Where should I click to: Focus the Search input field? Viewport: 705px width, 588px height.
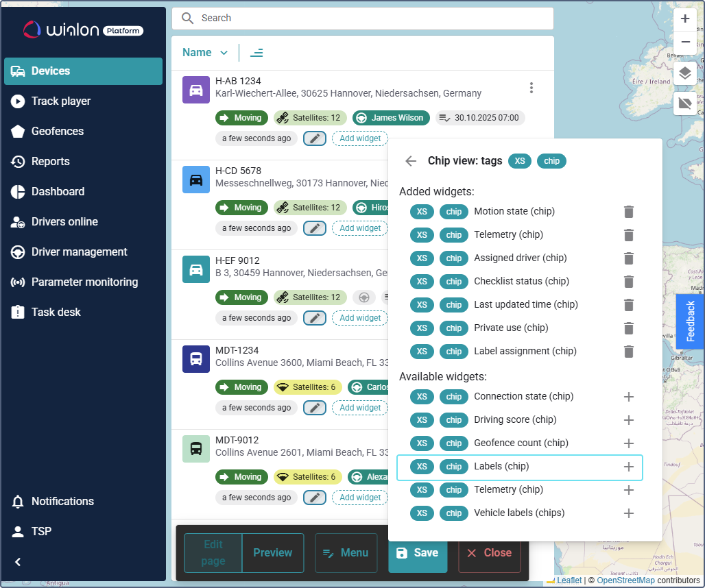(x=370, y=19)
